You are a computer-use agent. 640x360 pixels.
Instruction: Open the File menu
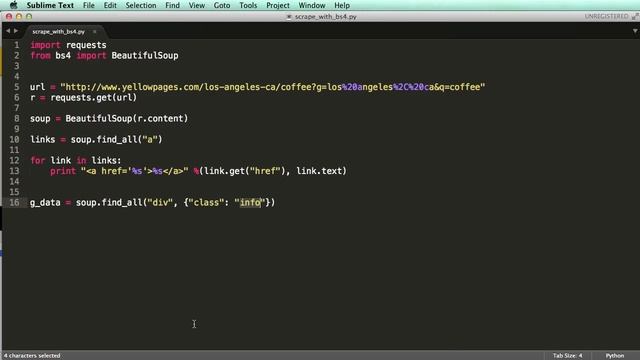pyautogui.click(x=89, y=5)
